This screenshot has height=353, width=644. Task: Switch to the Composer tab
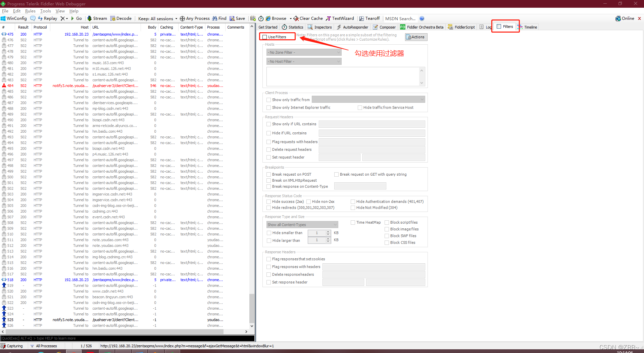tap(384, 27)
